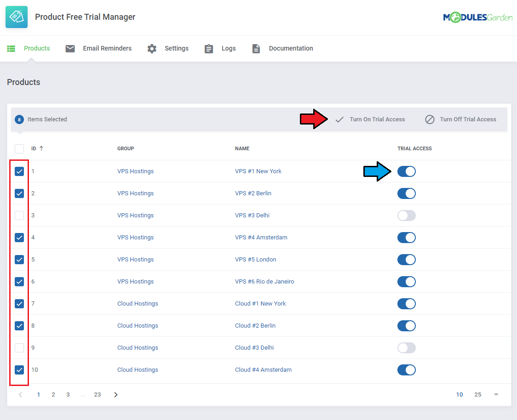Click the ModulesGarden logo
The width and height of the screenshot is (517, 420).
[x=477, y=17]
